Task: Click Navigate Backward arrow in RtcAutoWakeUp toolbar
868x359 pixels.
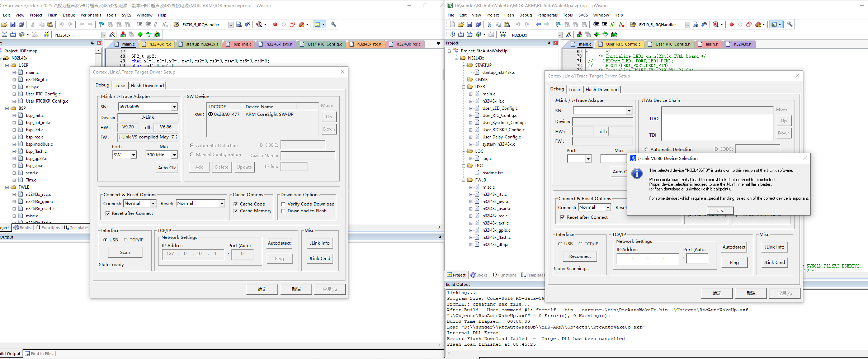Action: pos(538,24)
